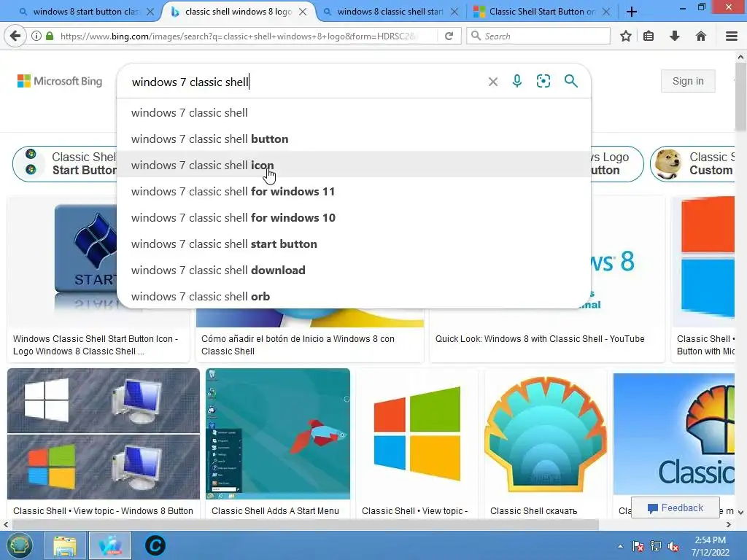This screenshot has height=560, width=747.
Task: Open thumbnail with betta fish desktop
Action: [278, 434]
